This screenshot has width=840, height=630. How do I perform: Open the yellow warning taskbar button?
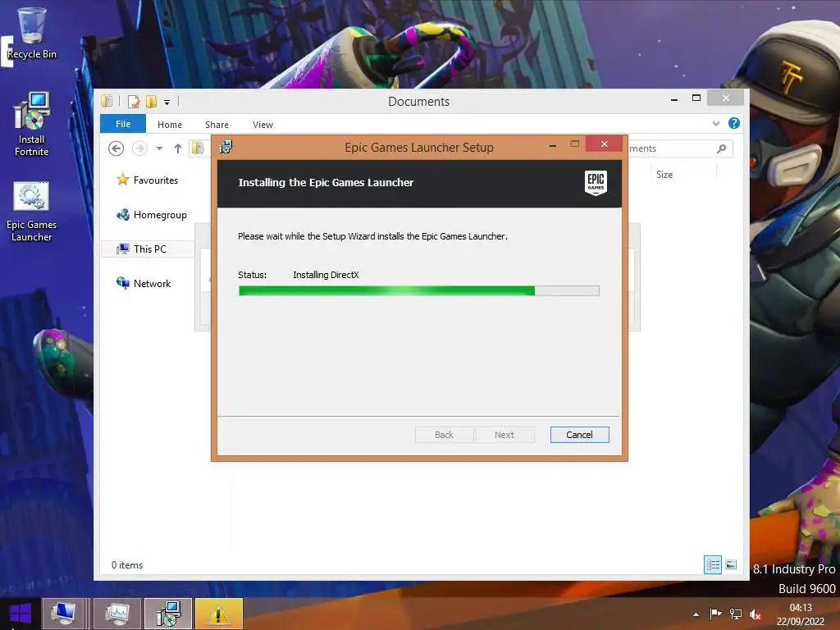218,614
